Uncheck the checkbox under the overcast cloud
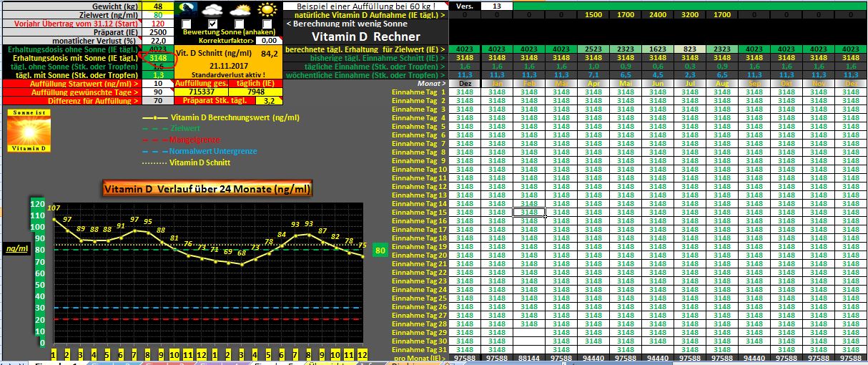 point(213,24)
